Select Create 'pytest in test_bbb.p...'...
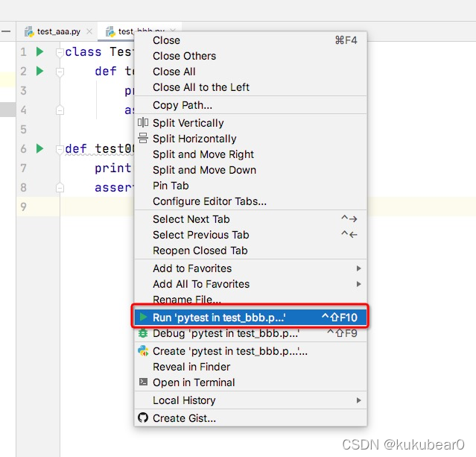The height and width of the screenshot is (457, 476). [250, 351]
